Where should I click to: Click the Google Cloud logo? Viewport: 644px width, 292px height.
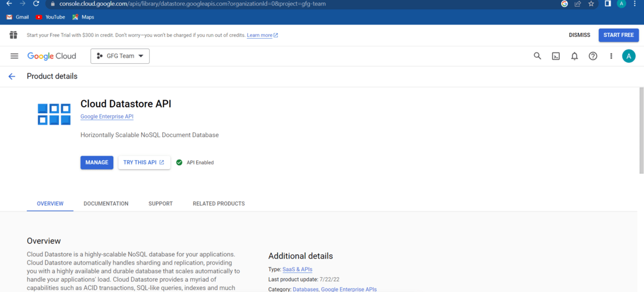coord(52,56)
